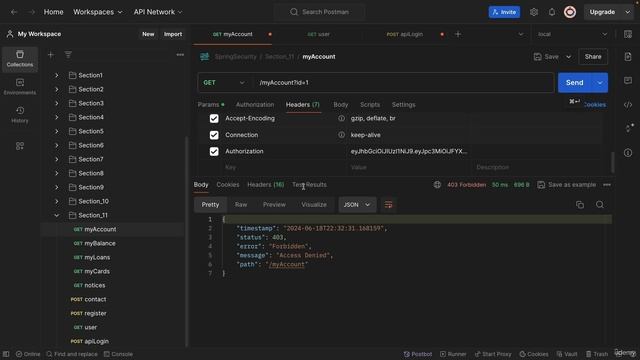Image resolution: width=640 pixels, height=360 pixels.
Task: Open notifications bell
Action: click(x=552, y=12)
